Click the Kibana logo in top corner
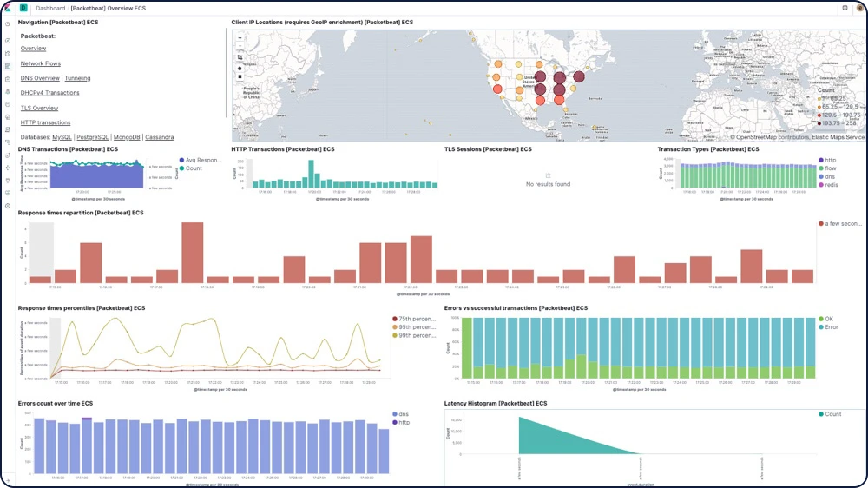868x488 pixels. 8,8
